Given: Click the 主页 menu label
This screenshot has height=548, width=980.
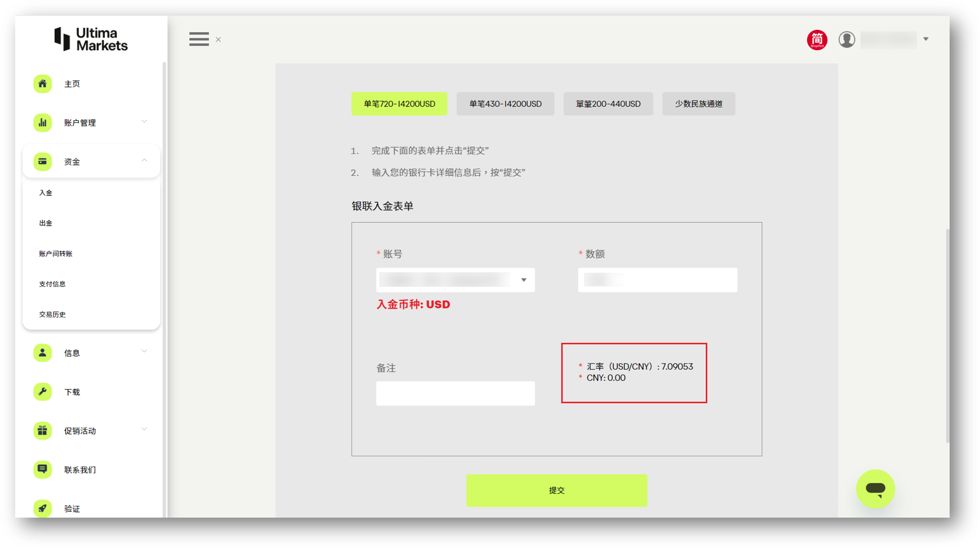Looking at the screenshot, I should pos(72,84).
